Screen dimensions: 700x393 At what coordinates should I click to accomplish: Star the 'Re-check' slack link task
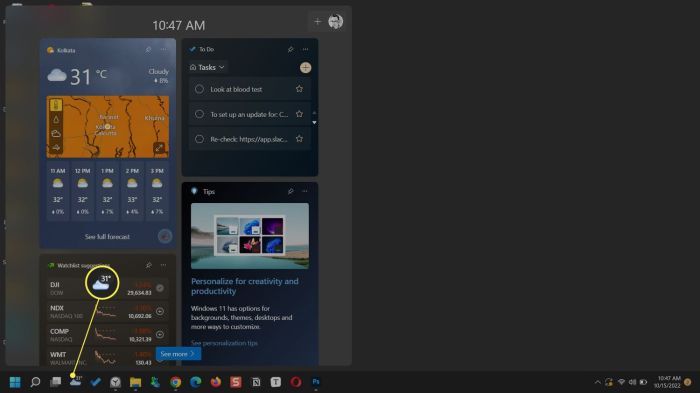pos(299,139)
